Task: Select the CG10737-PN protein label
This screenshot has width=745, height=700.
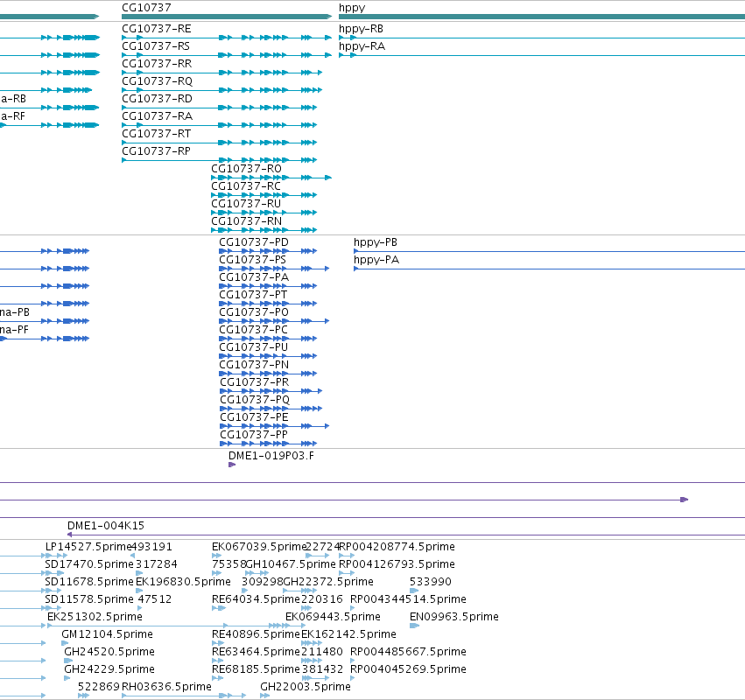Action: 254,365
